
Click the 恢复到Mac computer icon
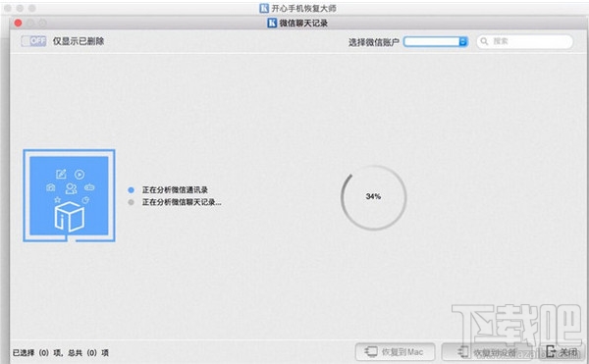pyautogui.click(x=371, y=351)
